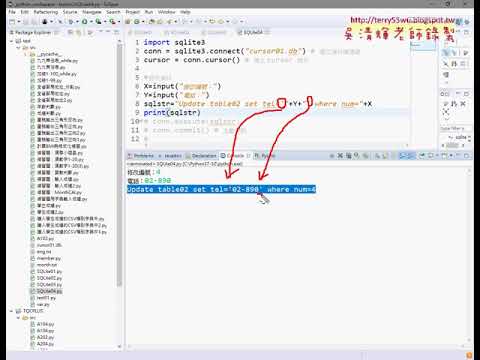Open the Project menu
The image size is (480, 360).
[x=133, y=12]
